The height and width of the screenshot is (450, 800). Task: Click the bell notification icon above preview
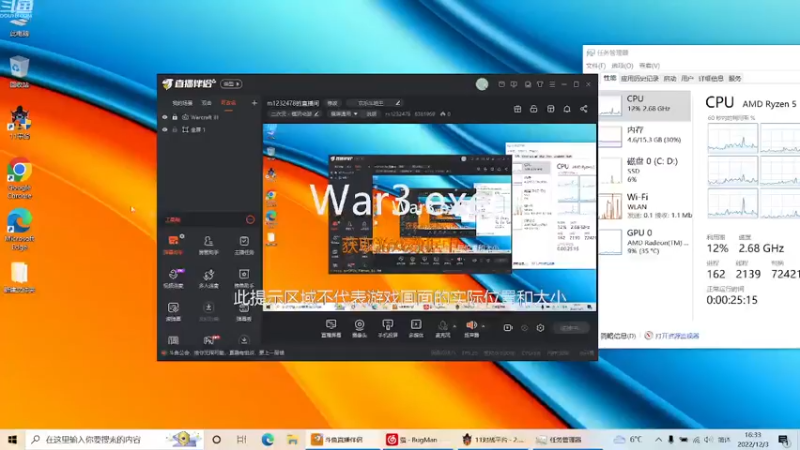tap(567, 109)
